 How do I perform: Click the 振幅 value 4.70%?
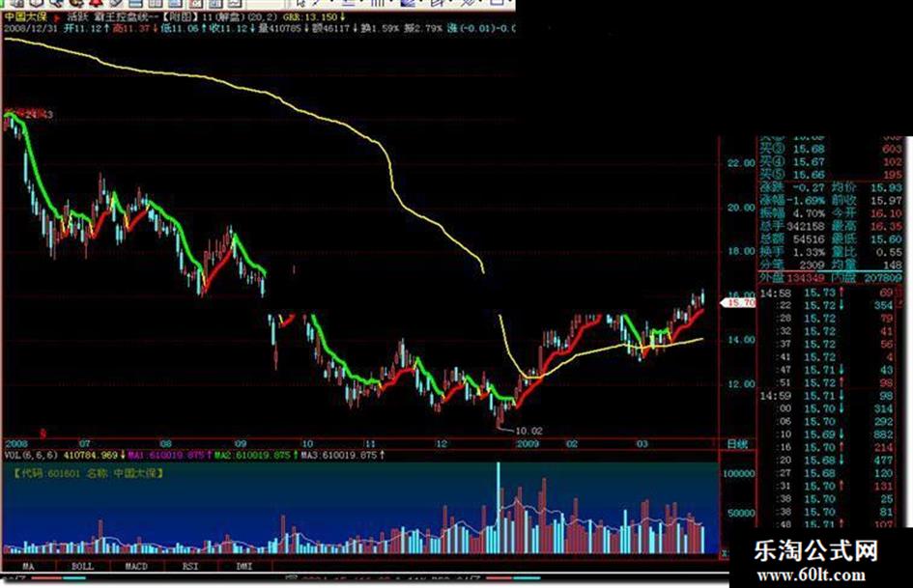pyautogui.click(x=810, y=213)
